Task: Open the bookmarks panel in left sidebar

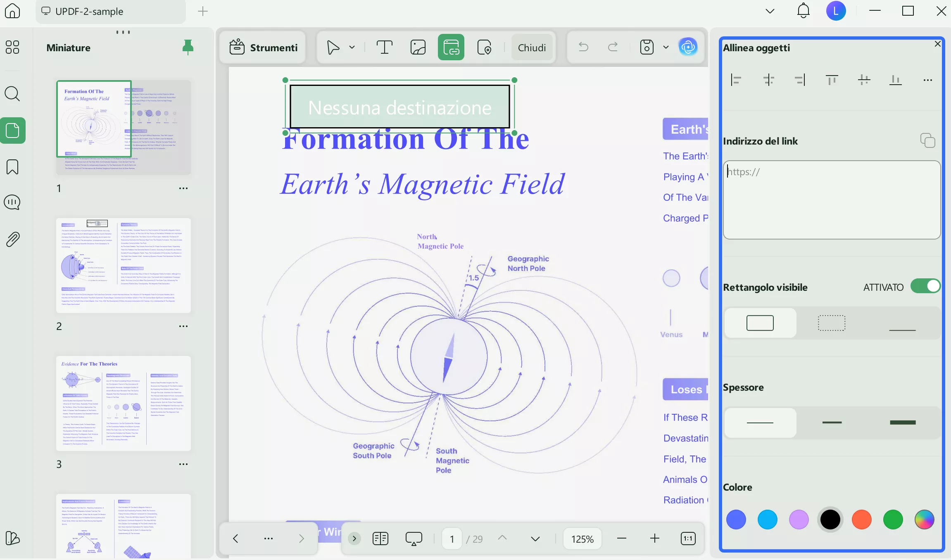Action: tap(12, 167)
